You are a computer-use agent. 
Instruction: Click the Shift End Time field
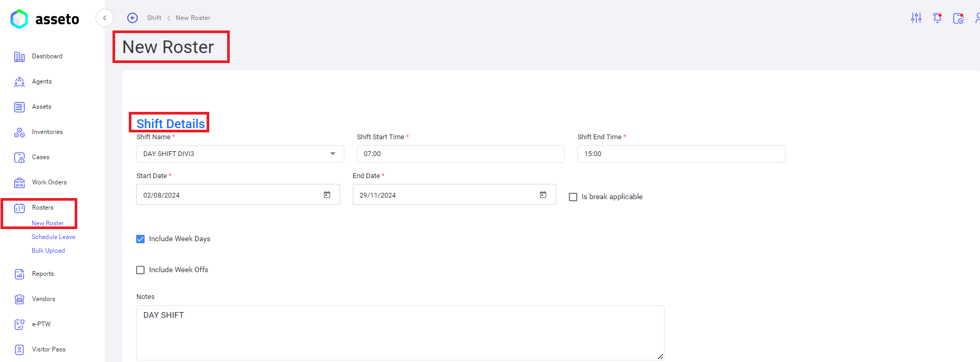[x=681, y=154]
